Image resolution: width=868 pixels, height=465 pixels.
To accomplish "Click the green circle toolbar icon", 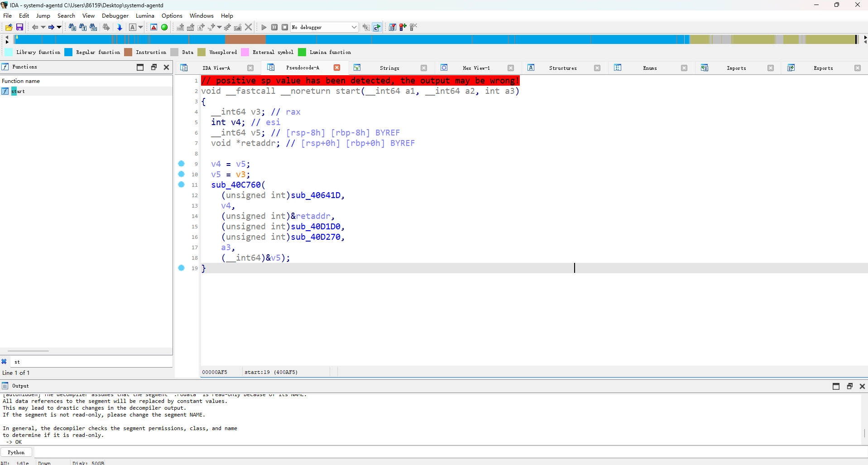I will tap(164, 27).
